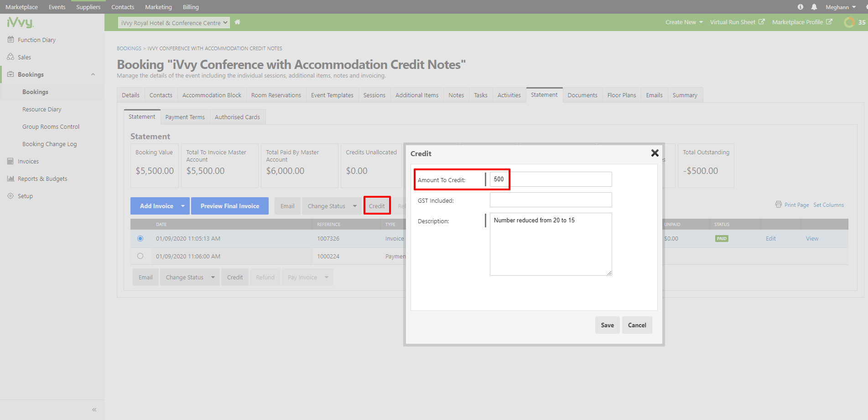Open notifications bell icon
The height and width of the screenshot is (420, 868).
tap(814, 7)
